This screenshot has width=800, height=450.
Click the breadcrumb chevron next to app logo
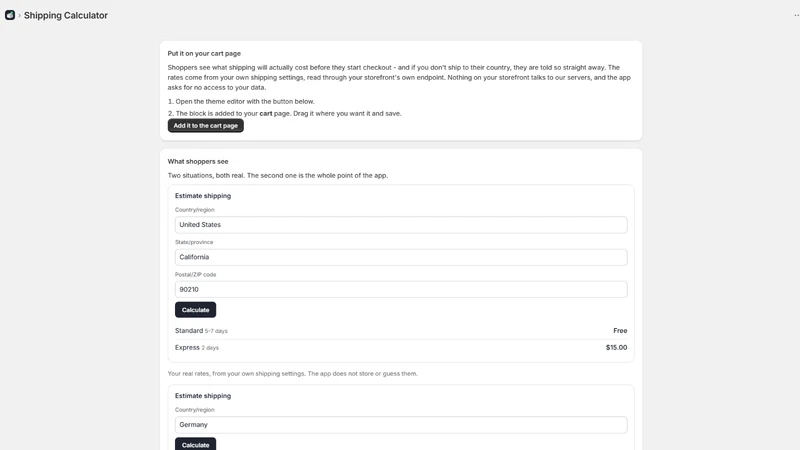click(x=19, y=15)
